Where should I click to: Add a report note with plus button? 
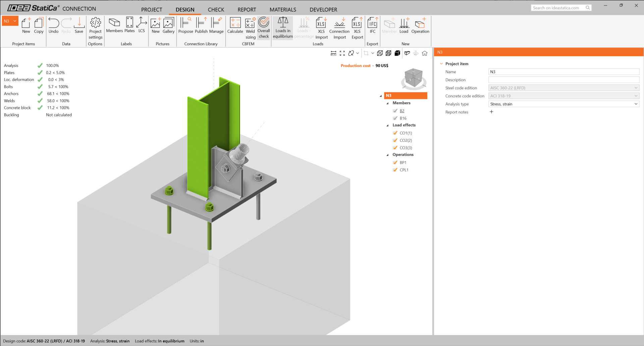click(x=491, y=112)
